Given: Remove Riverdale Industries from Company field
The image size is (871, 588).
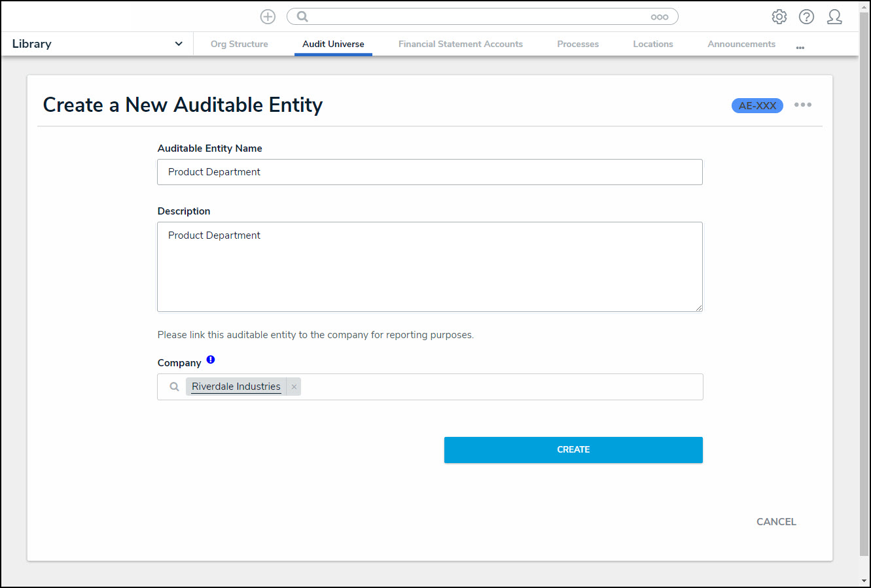Looking at the screenshot, I should tap(294, 387).
